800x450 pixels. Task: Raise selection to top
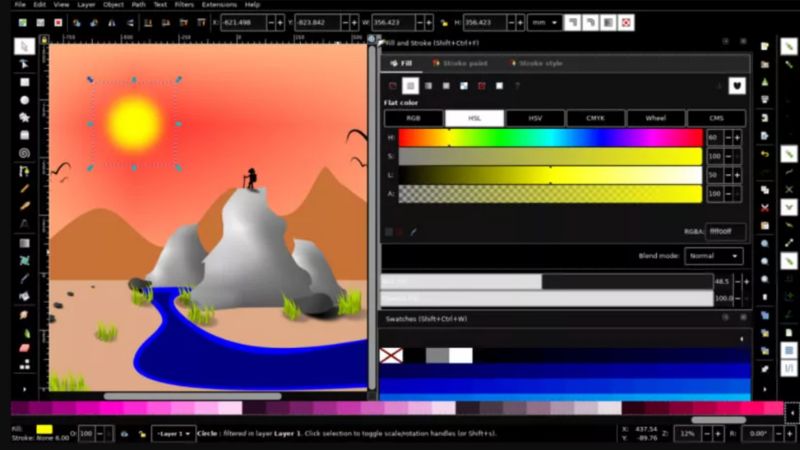(202, 22)
